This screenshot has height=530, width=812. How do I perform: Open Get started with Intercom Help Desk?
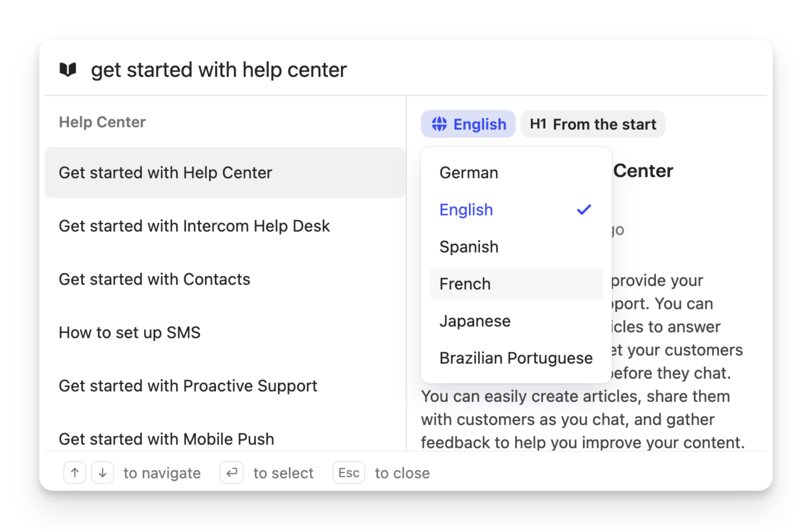pos(194,226)
